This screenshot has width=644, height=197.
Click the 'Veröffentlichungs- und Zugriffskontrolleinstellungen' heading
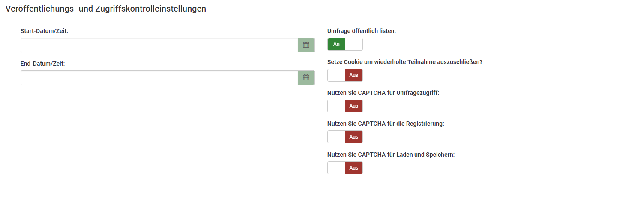(106, 9)
